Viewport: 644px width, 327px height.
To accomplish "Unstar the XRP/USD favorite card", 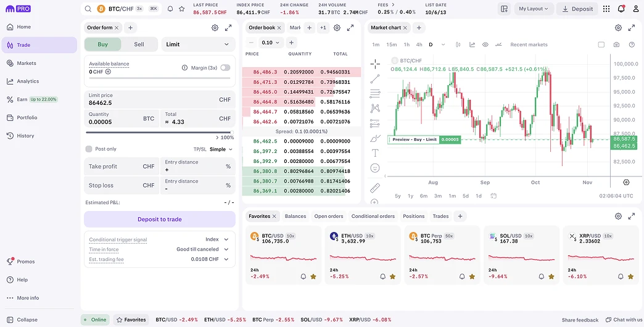I will [x=631, y=276].
